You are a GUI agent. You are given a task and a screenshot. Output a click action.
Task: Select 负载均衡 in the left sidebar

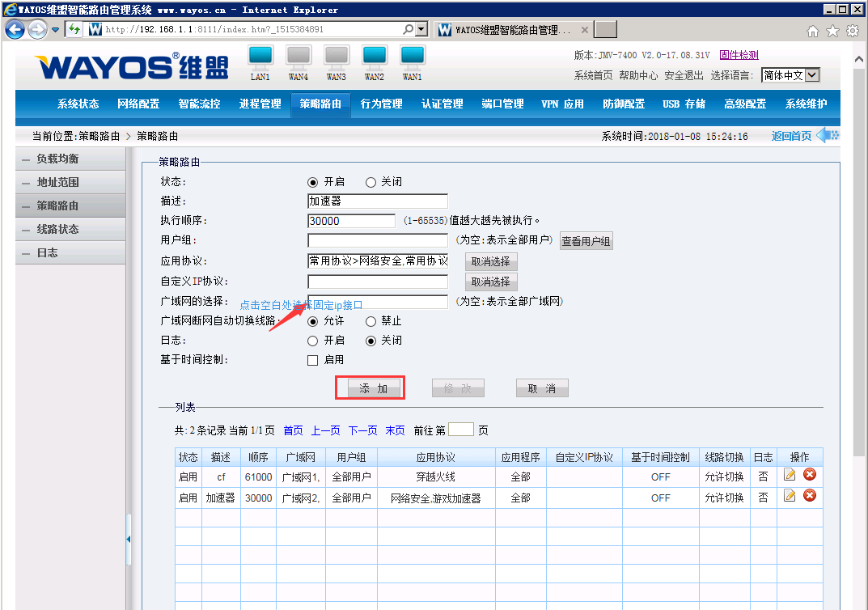pyautogui.click(x=58, y=159)
